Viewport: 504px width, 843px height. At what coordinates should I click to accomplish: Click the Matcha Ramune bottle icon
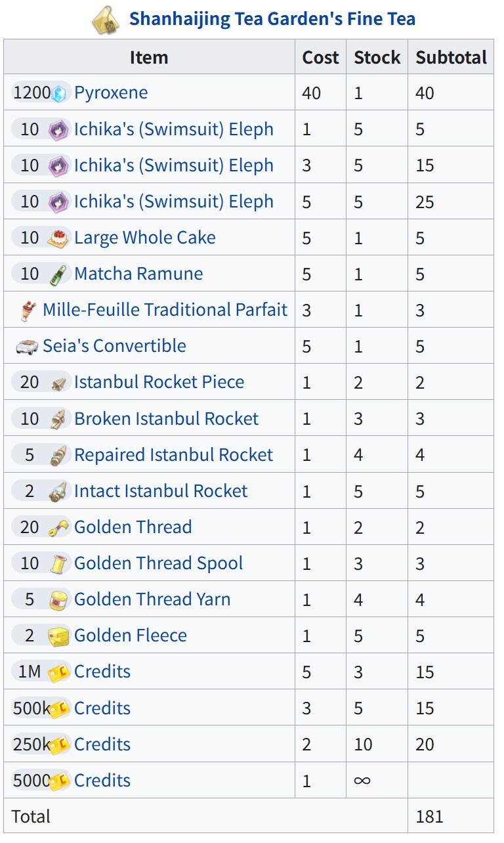(58, 274)
